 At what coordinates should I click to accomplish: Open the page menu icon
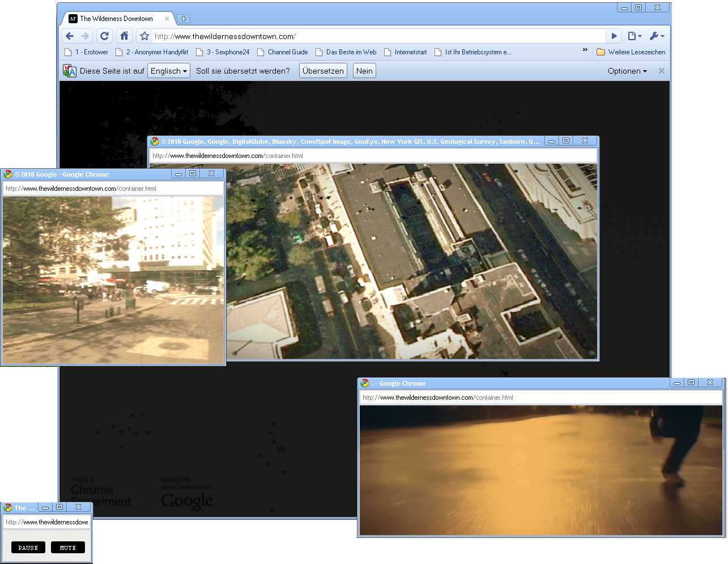click(635, 36)
